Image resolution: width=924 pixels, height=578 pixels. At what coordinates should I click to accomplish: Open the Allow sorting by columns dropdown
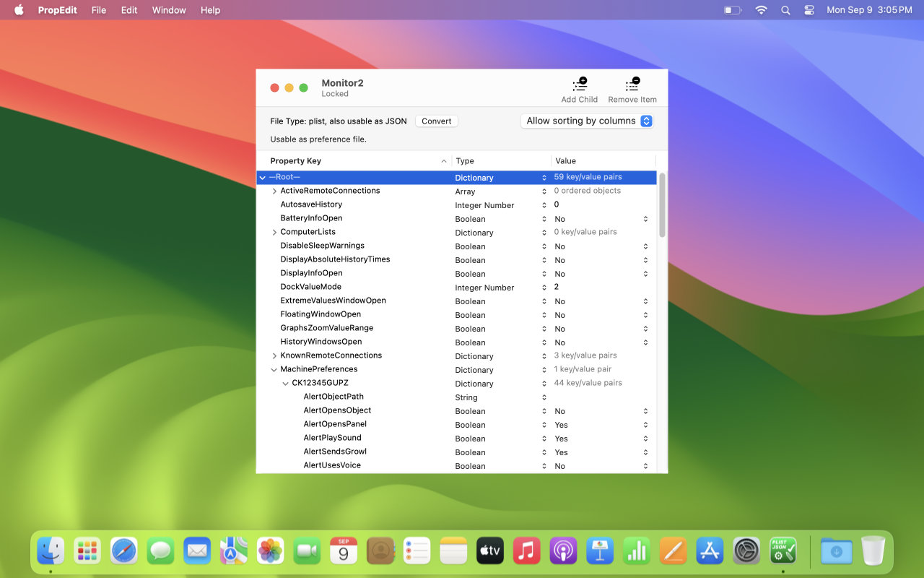pyautogui.click(x=587, y=121)
